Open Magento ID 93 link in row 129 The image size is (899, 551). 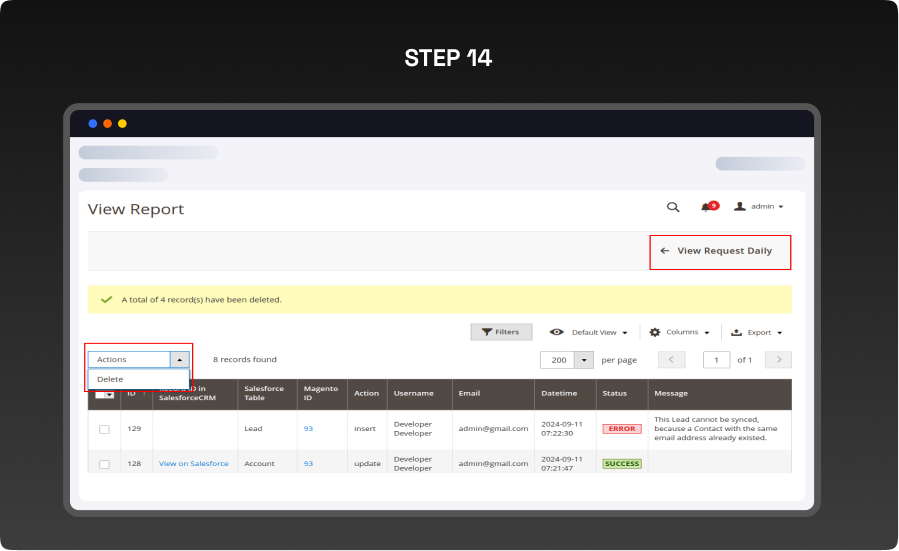click(x=309, y=428)
